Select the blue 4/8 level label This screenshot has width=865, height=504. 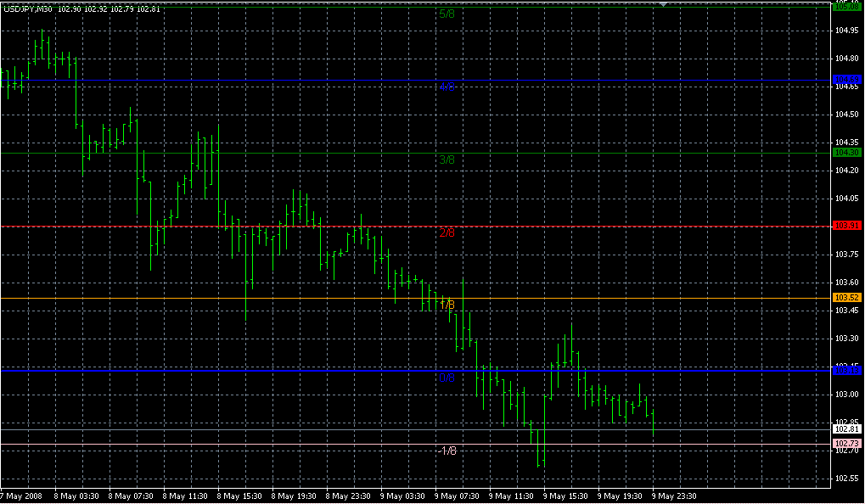(447, 87)
